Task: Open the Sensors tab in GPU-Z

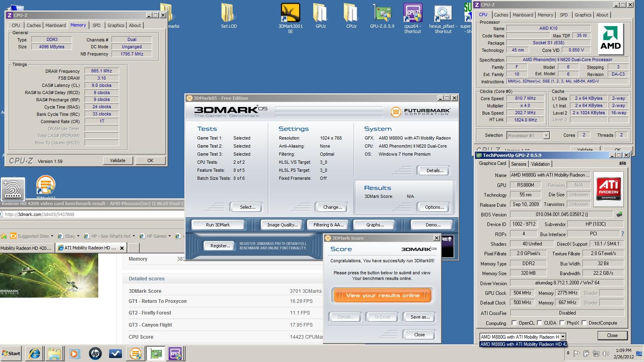Action: (518, 164)
